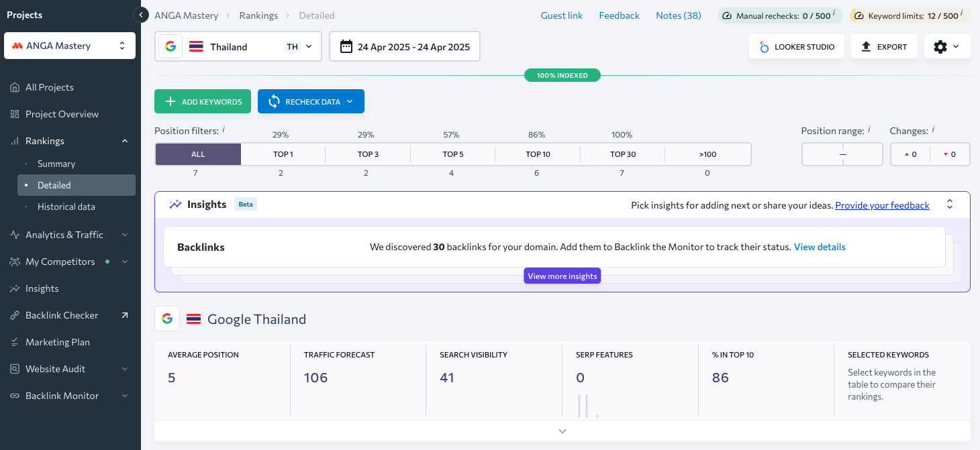Click the Backlink Monitor chain icon

click(x=15, y=396)
